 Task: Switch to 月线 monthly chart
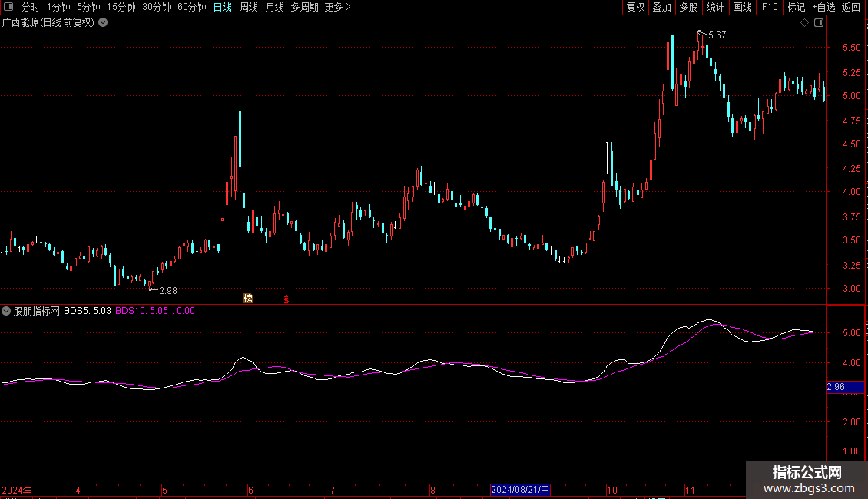pos(274,7)
